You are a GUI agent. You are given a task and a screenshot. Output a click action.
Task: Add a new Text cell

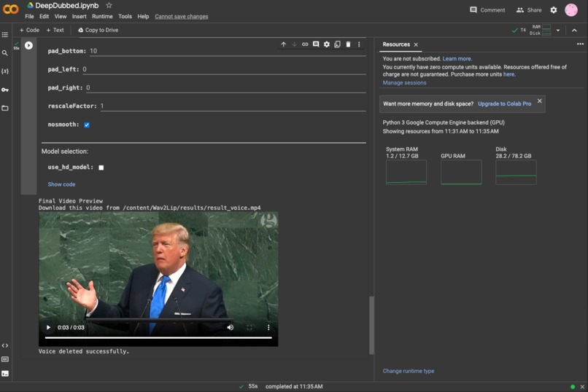55,30
